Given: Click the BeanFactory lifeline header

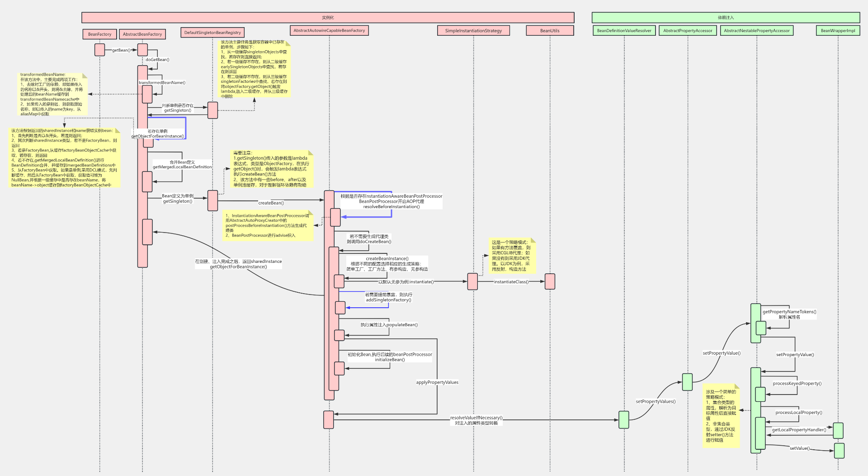Looking at the screenshot, I should [x=99, y=34].
